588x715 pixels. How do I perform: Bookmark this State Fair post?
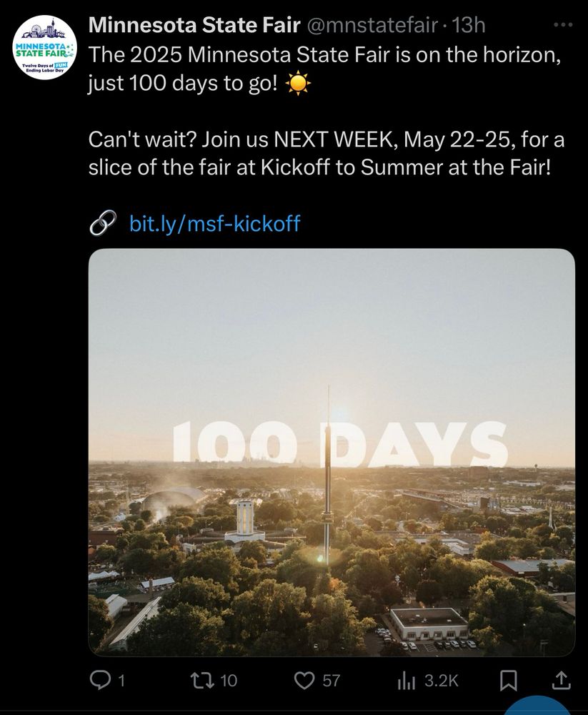[x=508, y=681]
